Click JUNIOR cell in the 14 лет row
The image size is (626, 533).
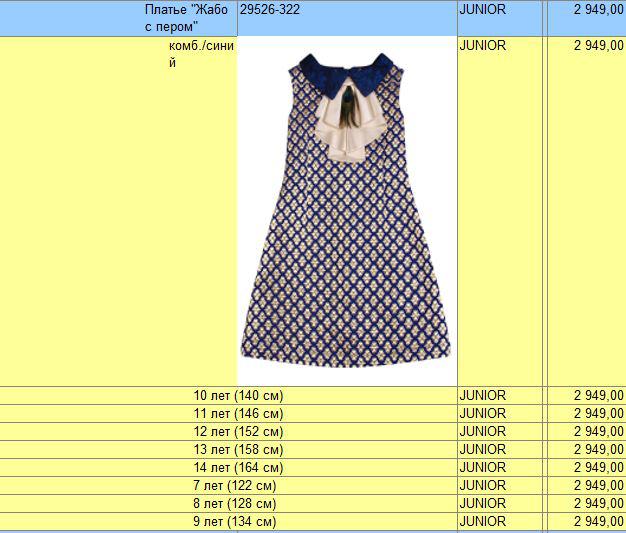click(x=483, y=468)
